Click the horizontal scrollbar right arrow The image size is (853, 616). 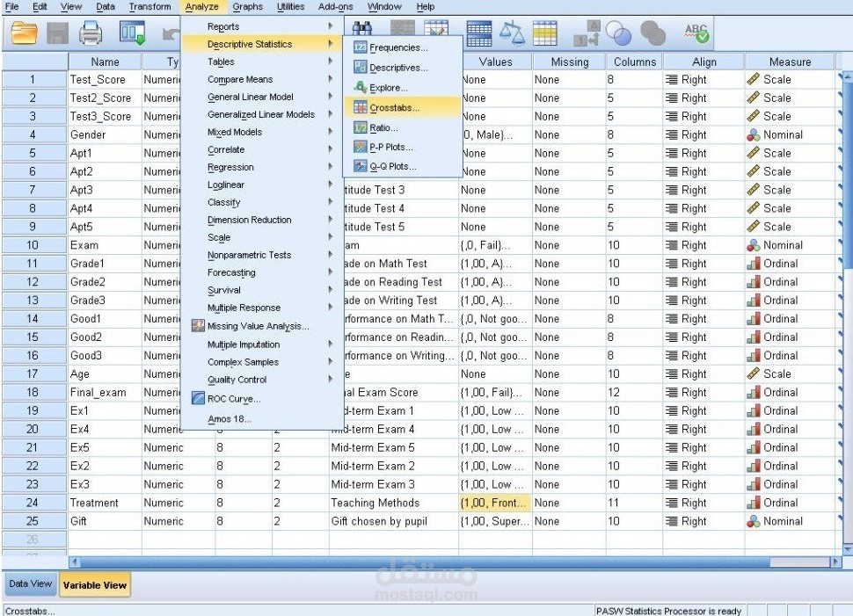(x=836, y=562)
